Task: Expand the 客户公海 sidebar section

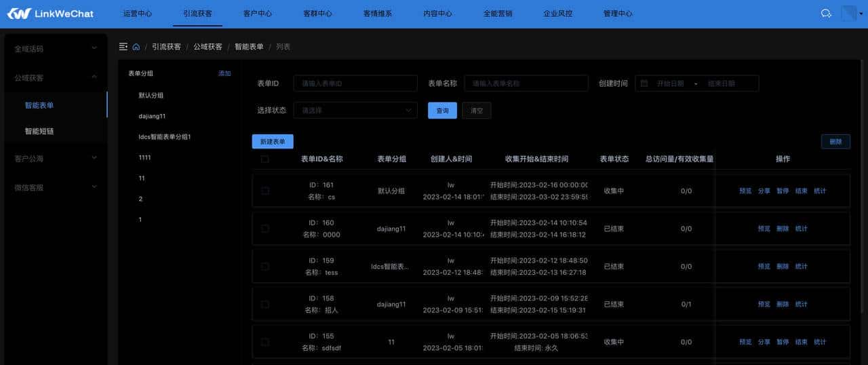Action: [x=55, y=158]
